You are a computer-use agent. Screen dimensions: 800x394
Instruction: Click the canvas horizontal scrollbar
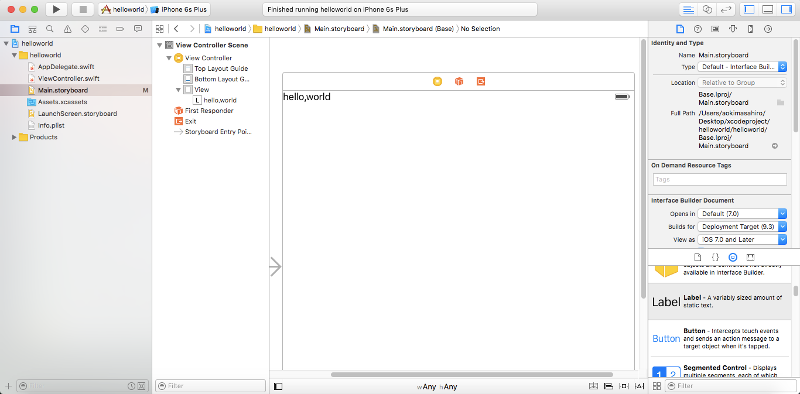[x=471, y=375]
